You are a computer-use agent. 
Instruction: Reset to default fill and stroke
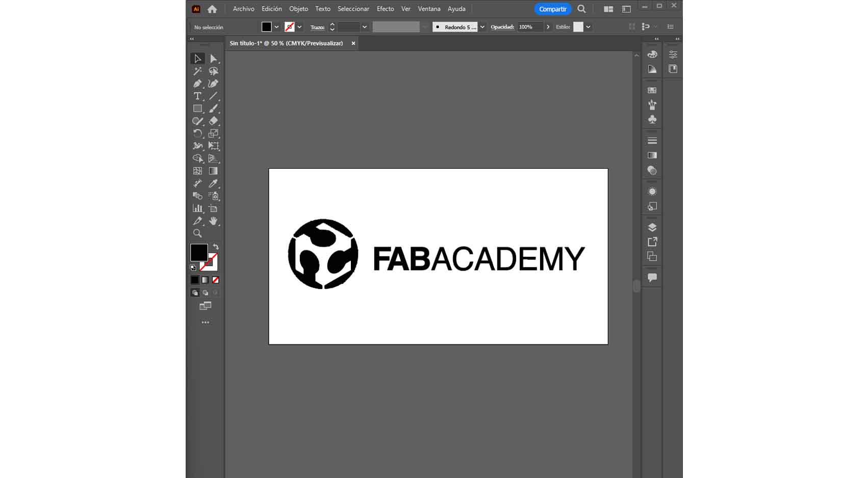[193, 268]
